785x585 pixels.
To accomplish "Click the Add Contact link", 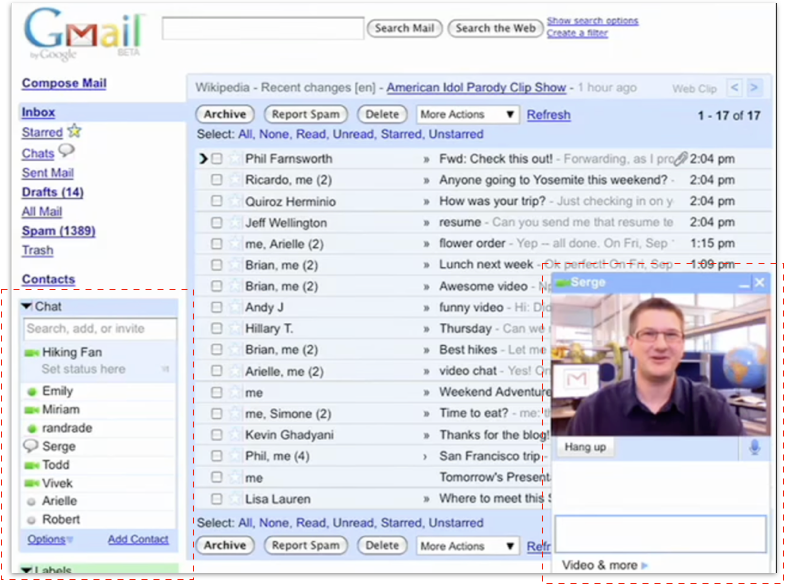I will tap(138, 539).
